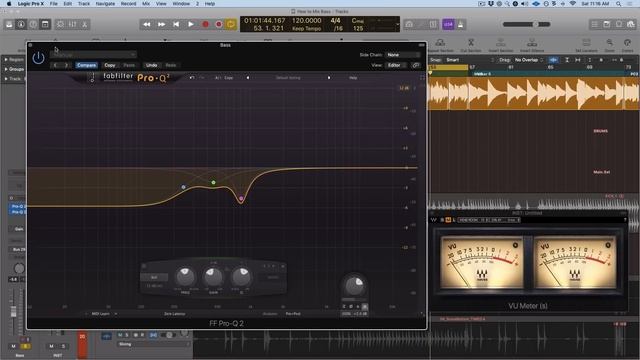Open the plugin preset dropdown
Image resolution: width=640 pixels, height=360 pixels.
(x=93, y=54)
